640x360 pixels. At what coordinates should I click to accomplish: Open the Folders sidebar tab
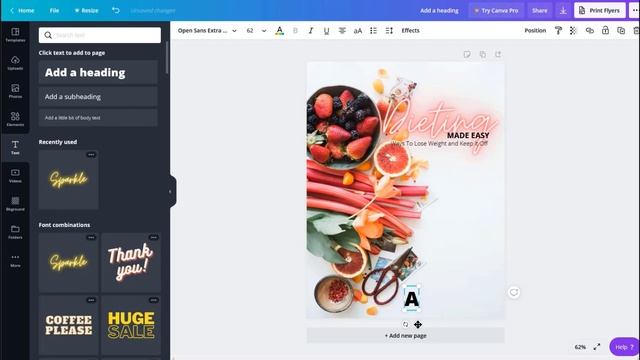15,232
